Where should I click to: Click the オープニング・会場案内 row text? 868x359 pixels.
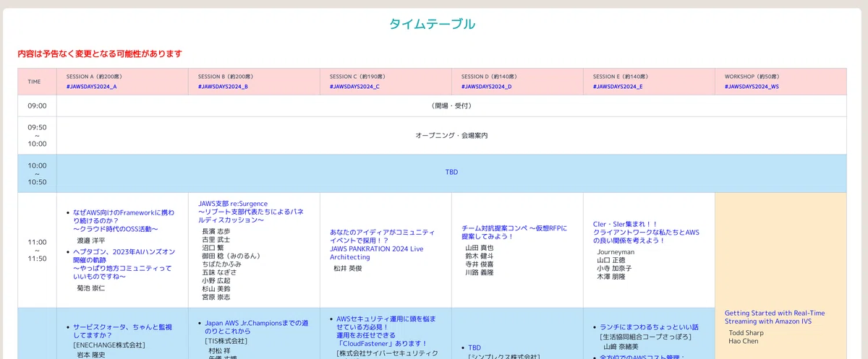point(451,135)
